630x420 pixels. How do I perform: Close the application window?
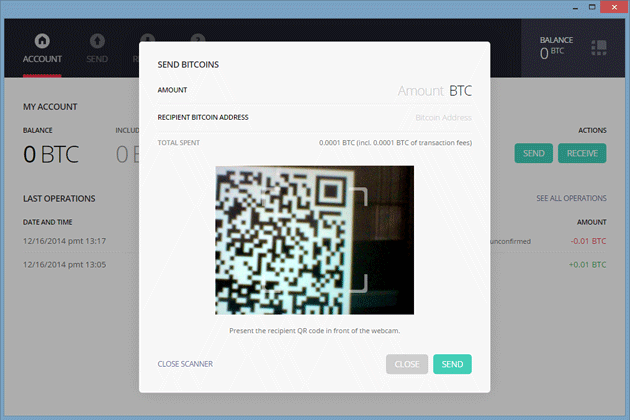point(614,7)
